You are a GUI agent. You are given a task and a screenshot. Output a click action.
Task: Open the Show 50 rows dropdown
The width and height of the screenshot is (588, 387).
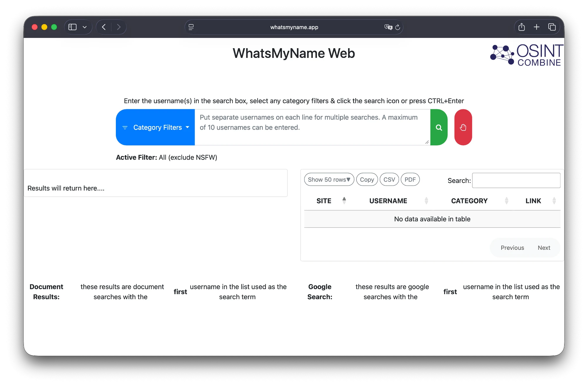pyautogui.click(x=329, y=180)
